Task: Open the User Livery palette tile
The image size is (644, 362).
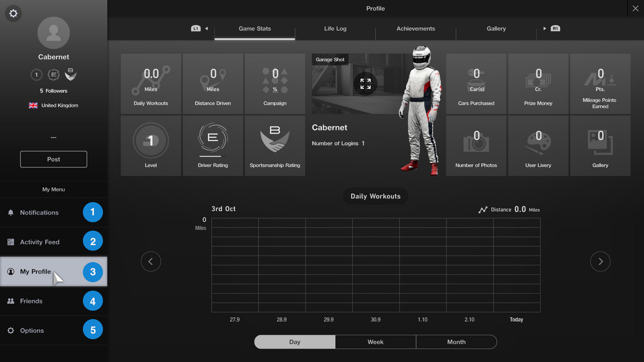Action: click(x=538, y=146)
